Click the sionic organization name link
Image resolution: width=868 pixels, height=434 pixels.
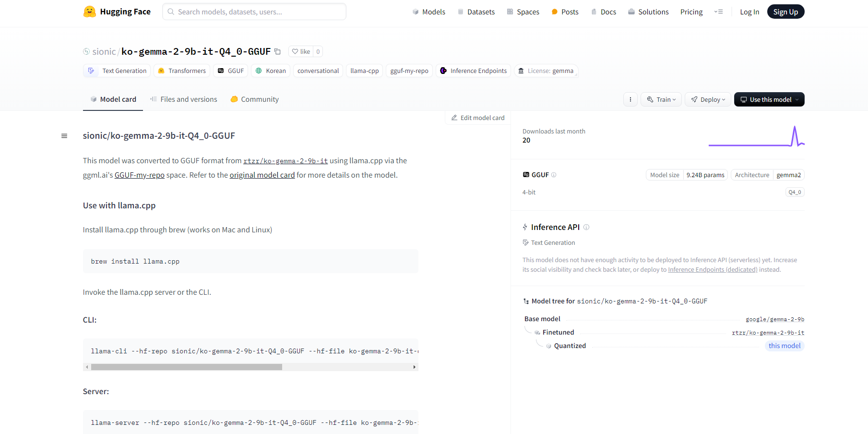pyautogui.click(x=104, y=51)
